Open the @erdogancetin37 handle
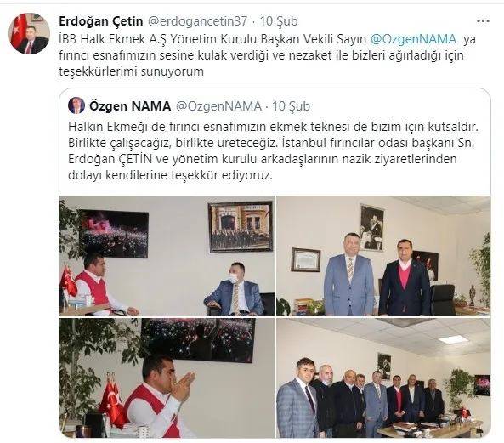This screenshot has height=443, width=504. [197, 21]
